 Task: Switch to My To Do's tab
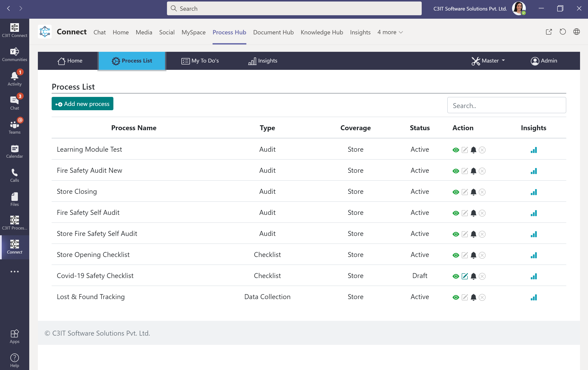200,61
